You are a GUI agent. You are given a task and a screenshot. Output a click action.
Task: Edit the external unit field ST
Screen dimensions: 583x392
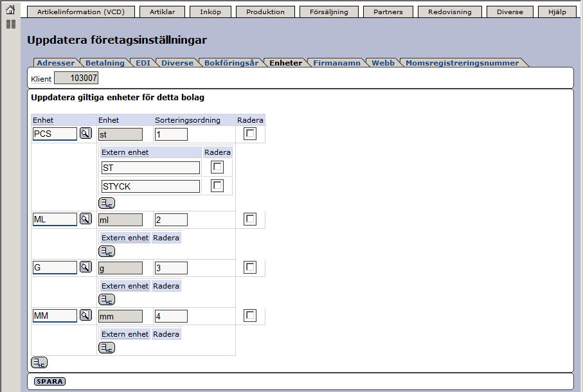pos(150,168)
